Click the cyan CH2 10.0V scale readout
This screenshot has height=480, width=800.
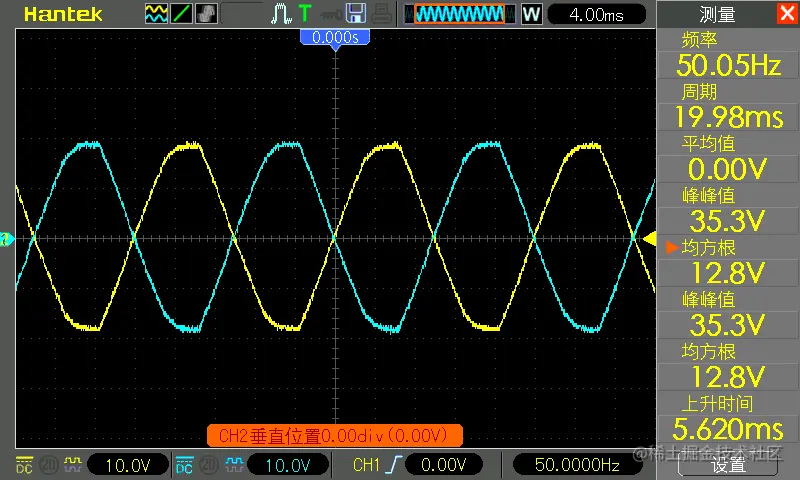288,465
